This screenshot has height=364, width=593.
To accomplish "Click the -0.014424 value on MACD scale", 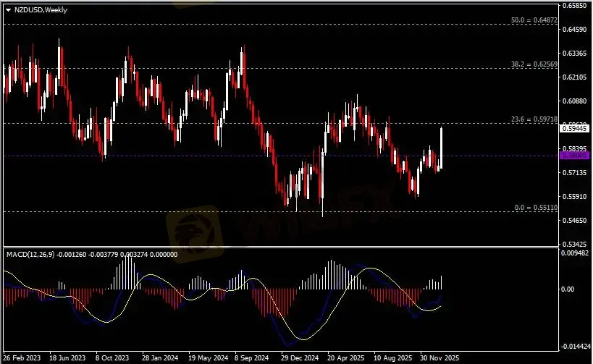I will point(575,347).
